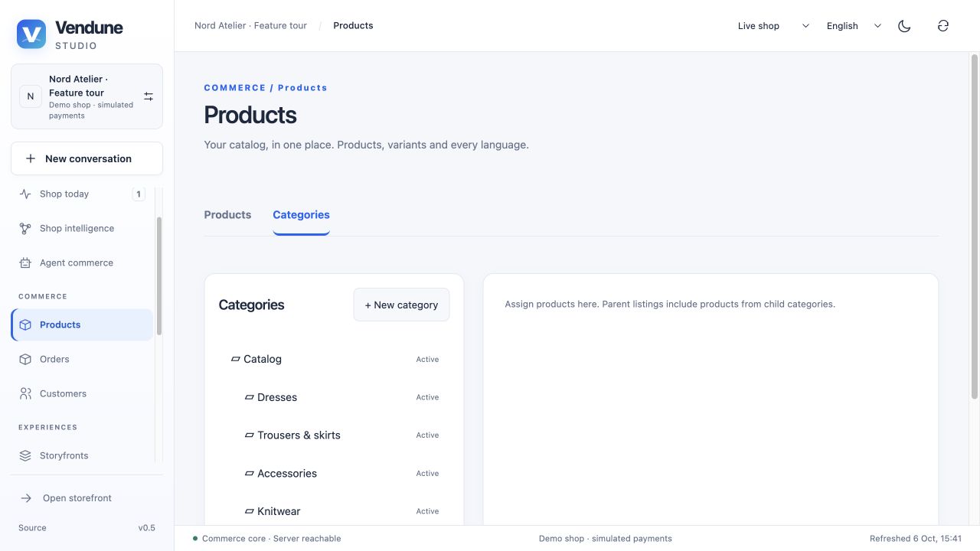Screen dimensions: 980x551
Task: Click Refreshed 6 Oct, 15:41 text
Action: [x=916, y=539]
